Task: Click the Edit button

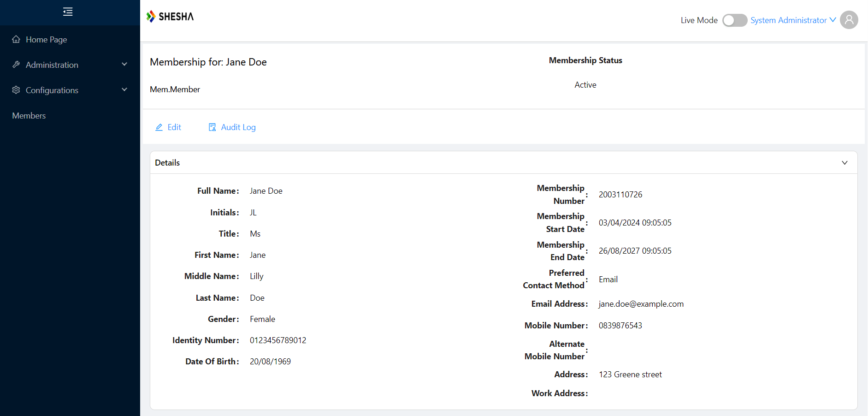Action: coord(168,127)
